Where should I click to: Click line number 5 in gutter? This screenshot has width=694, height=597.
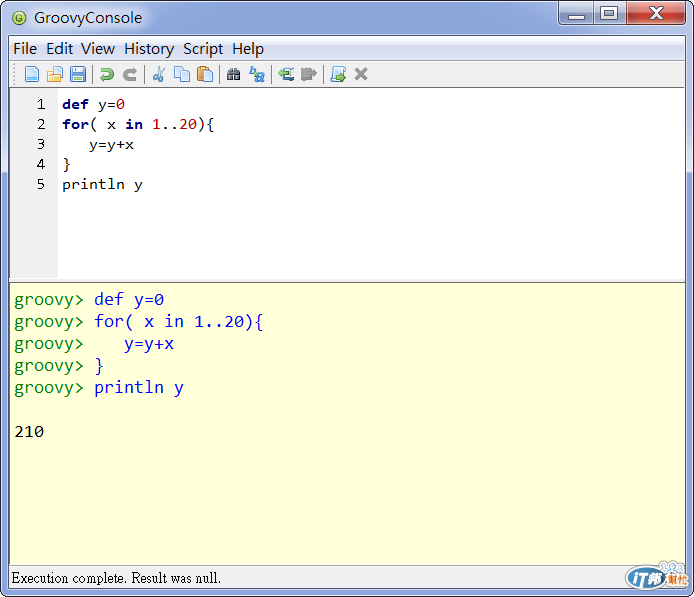point(41,184)
